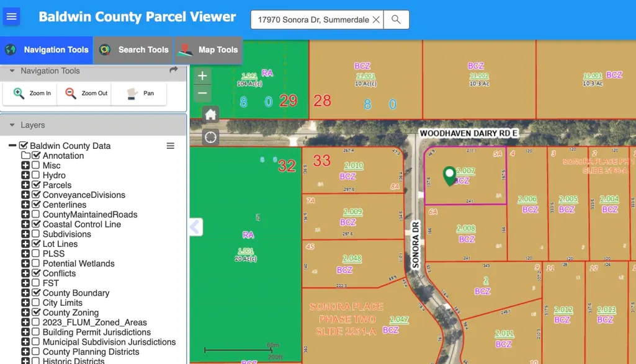Viewport: 636px width, 364px height.
Task: Expand the Lot Lines plus icon
Action: [25, 244]
